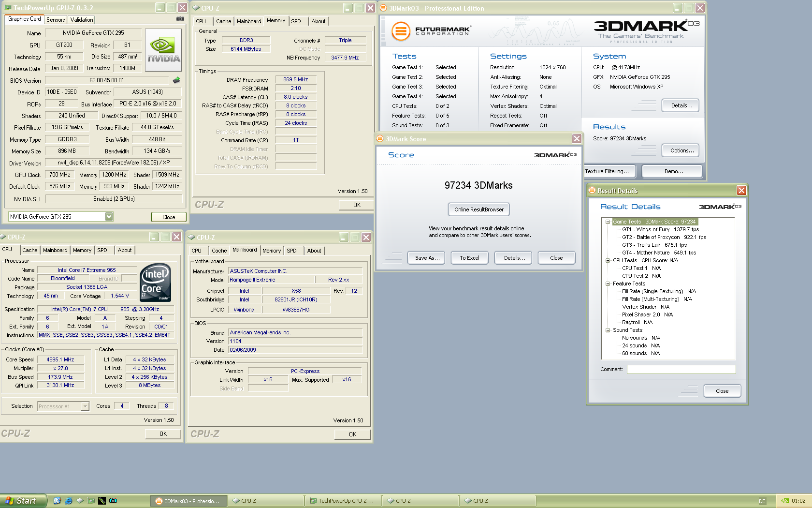Click Online ResultBrowser button

click(x=479, y=209)
